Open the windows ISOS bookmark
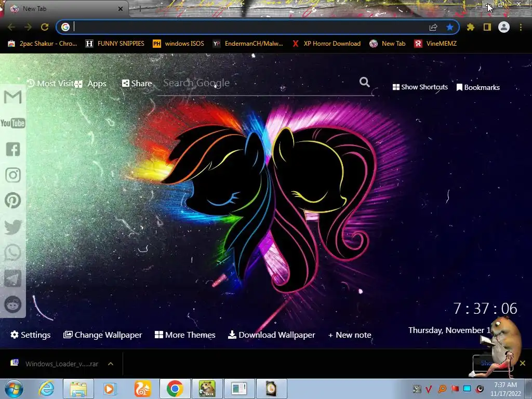This screenshot has width=532, height=399. 179,44
